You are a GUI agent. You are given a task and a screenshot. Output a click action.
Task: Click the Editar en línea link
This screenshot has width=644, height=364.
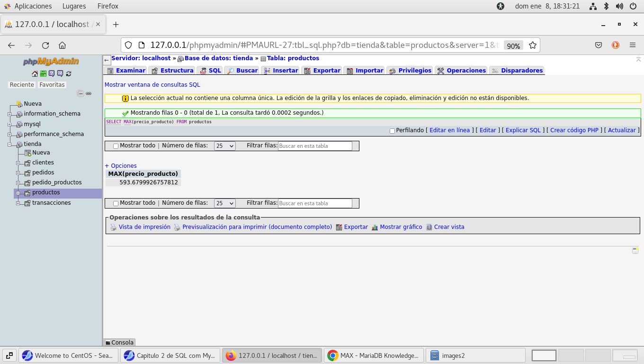(x=449, y=130)
